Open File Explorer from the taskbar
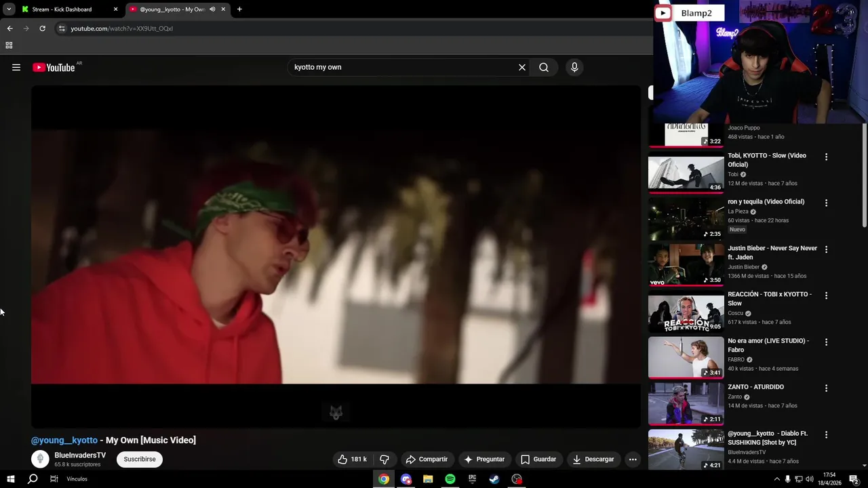 coord(428,479)
